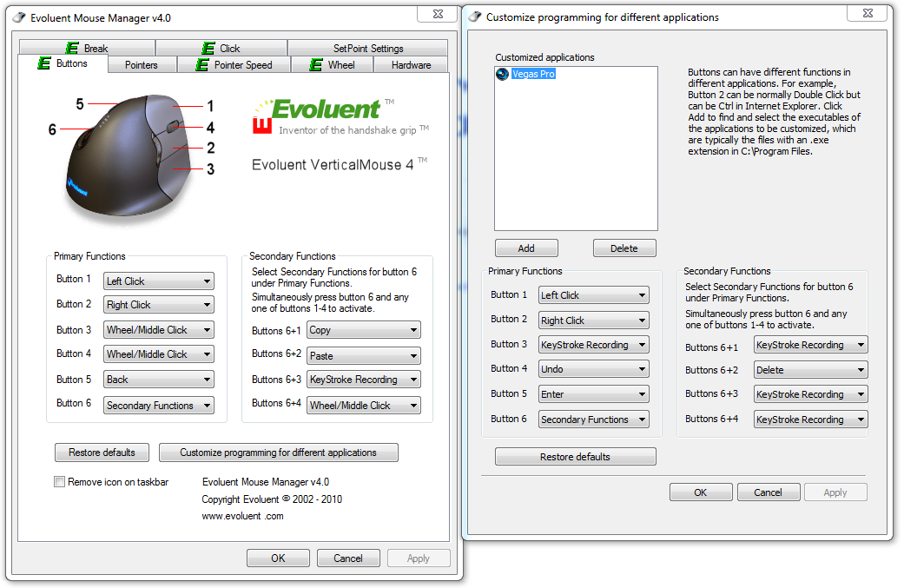904x588 pixels.
Task: Open the SetPoint Settings tab
Action: 368,49
